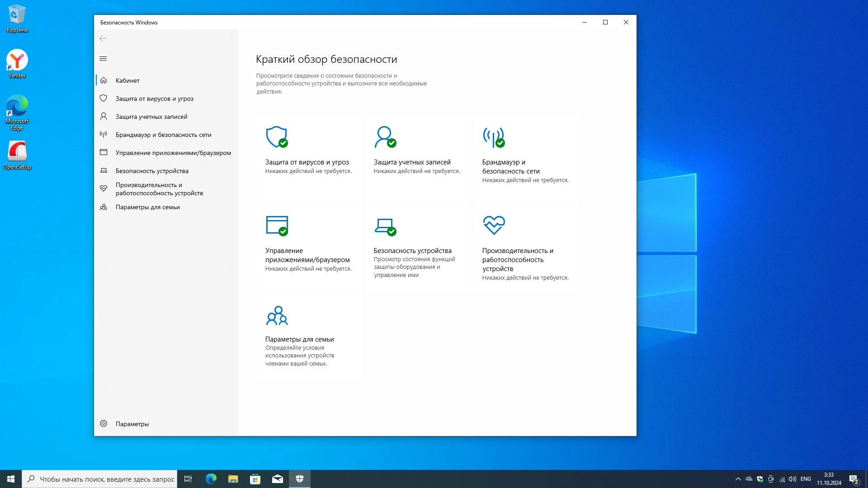Select Кабинет in the sidebar
The height and width of the screenshot is (488, 868).
pos(127,80)
